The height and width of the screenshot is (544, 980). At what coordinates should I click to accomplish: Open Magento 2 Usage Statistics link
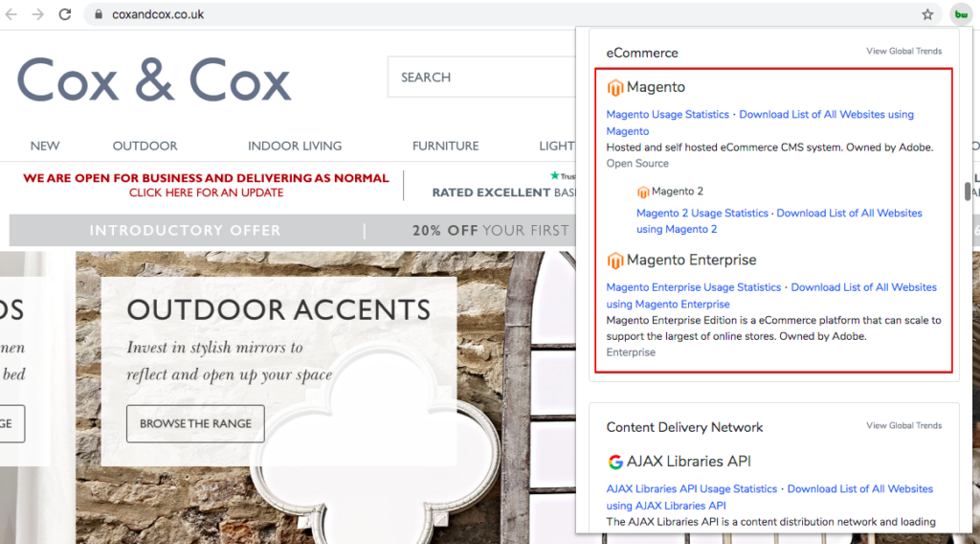click(702, 214)
